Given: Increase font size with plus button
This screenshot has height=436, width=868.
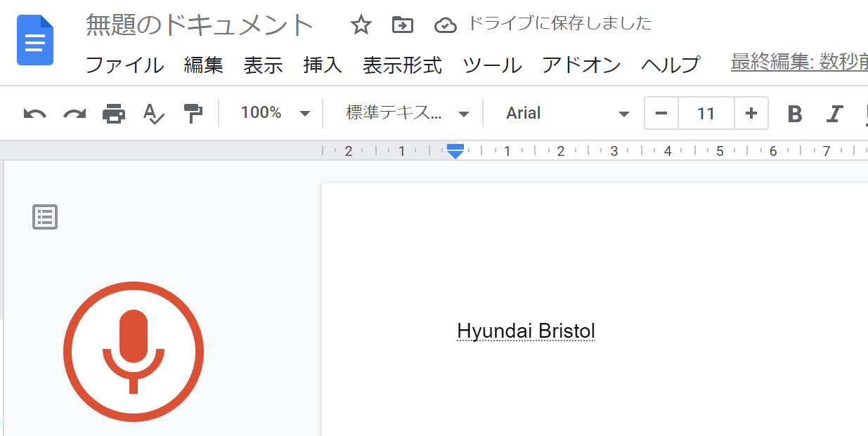Looking at the screenshot, I should [x=751, y=113].
